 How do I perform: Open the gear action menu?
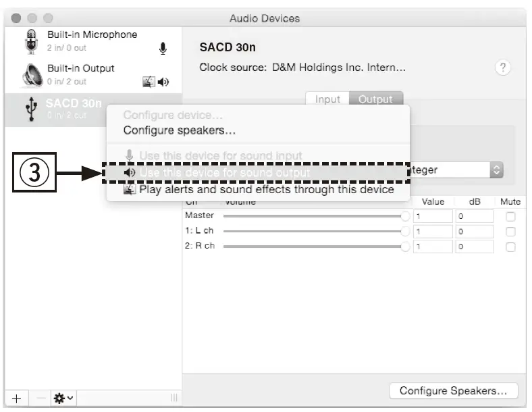tap(63, 398)
